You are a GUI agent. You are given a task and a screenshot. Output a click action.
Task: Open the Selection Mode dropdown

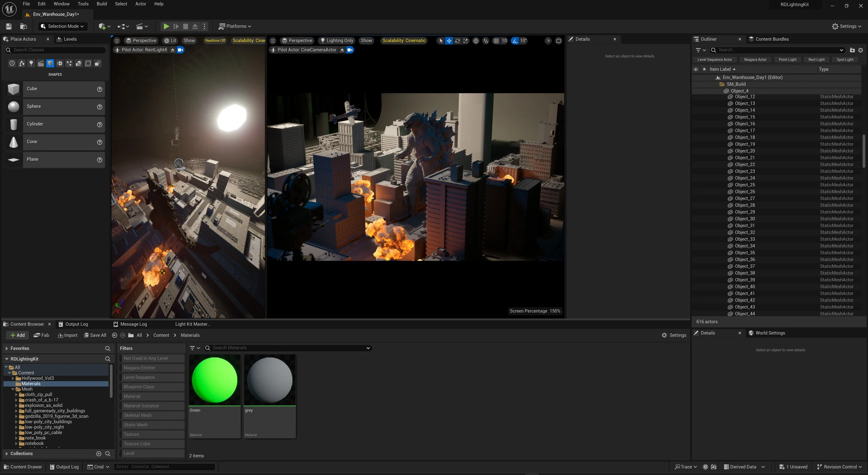pyautogui.click(x=62, y=26)
